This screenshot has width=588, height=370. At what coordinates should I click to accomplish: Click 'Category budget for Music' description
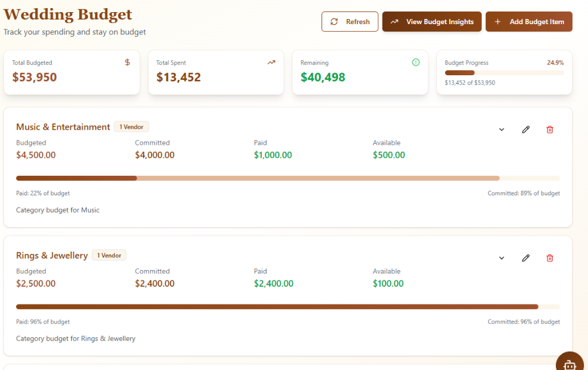pyautogui.click(x=58, y=210)
